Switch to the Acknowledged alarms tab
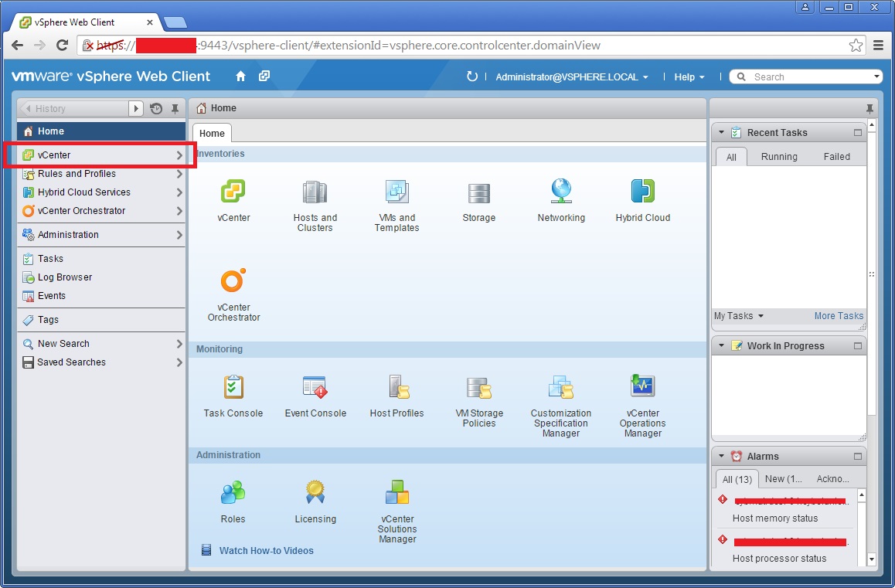 tap(833, 479)
